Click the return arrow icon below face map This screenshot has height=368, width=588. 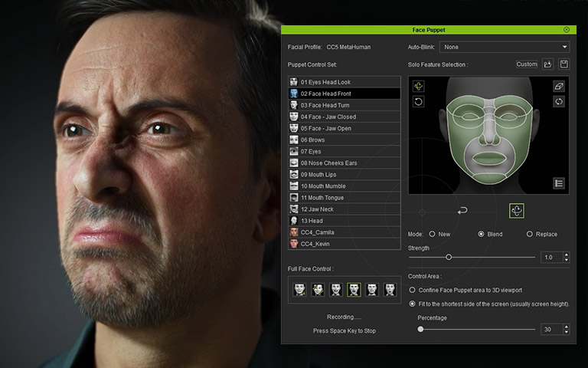tap(462, 210)
